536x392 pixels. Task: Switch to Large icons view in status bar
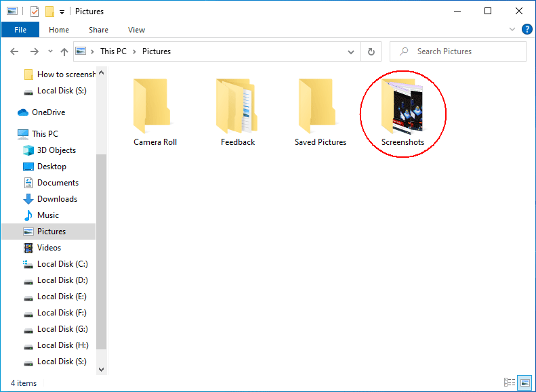(x=524, y=383)
